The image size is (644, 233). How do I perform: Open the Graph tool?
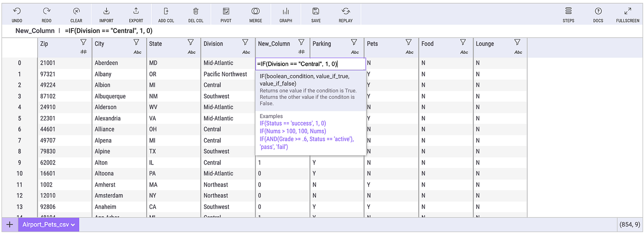(x=286, y=11)
